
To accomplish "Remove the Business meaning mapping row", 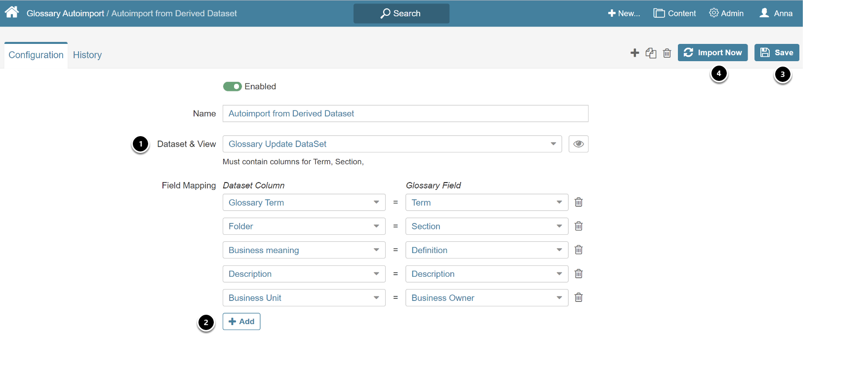I will tap(579, 250).
